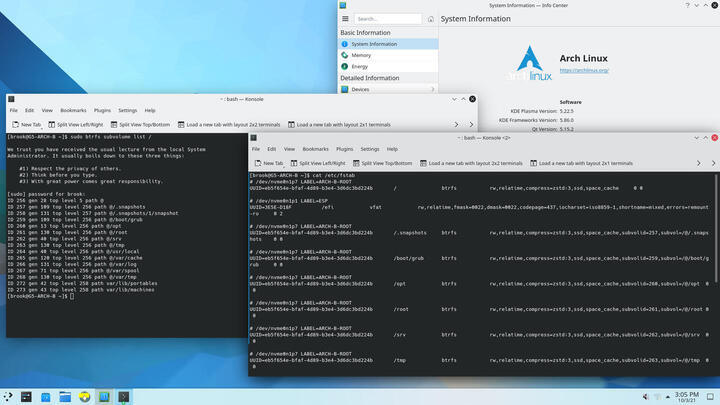
Task: Click the KDE Plasma Version value 5.22.5
Action: click(x=567, y=111)
